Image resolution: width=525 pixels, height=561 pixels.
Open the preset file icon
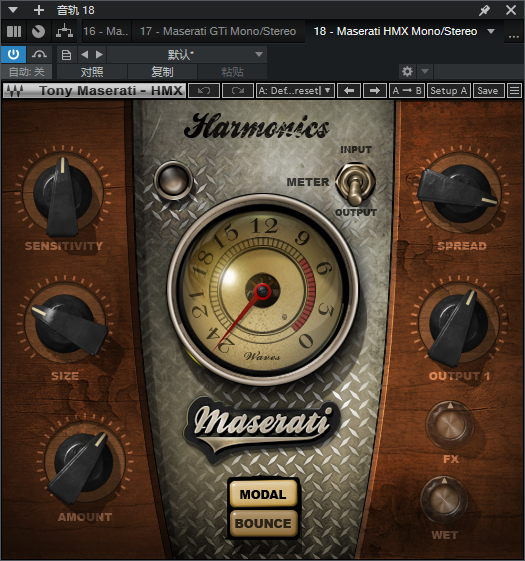(66, 55)
